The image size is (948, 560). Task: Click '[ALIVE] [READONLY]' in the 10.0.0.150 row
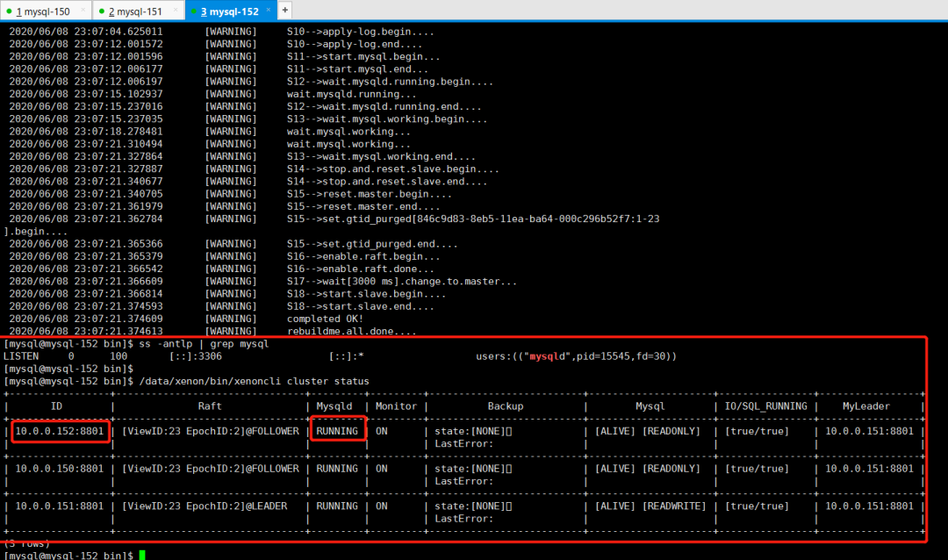[x=648, y=469]
